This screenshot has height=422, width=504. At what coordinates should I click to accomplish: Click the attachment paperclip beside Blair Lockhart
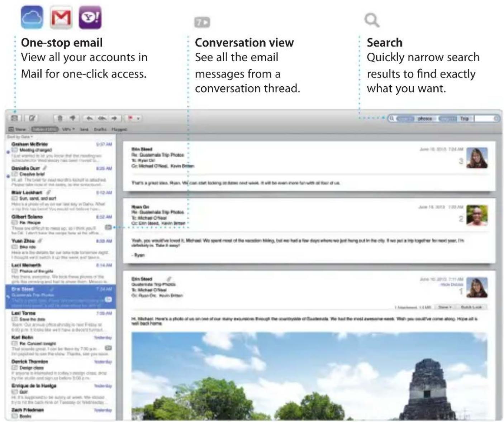click(x=49, y=192)
